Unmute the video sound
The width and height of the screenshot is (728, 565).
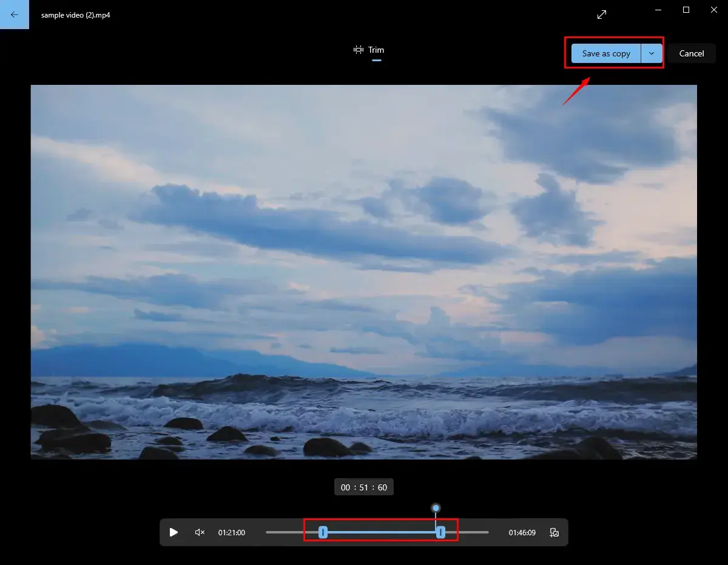pyautogui.click(x=200, y=532)
